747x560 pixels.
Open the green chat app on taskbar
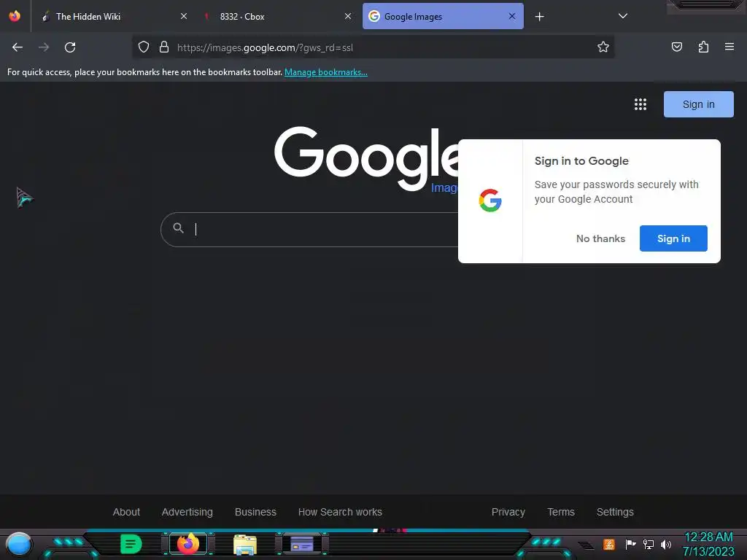[x=131, y=544]
